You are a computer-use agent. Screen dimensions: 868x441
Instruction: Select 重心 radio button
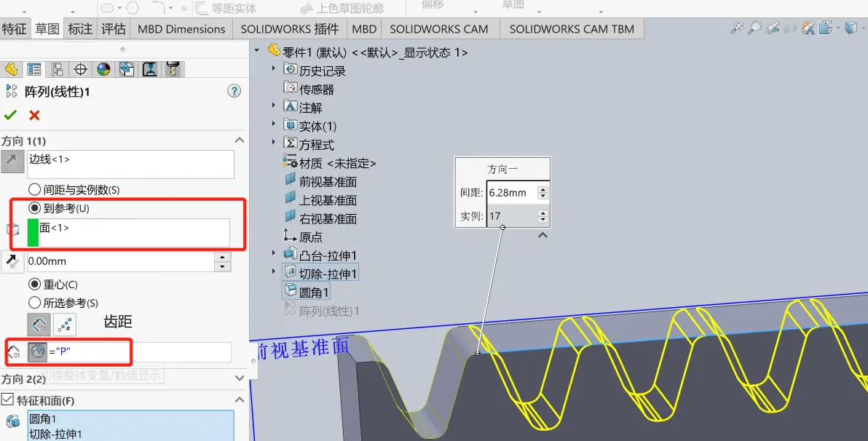tap(34, 284)
